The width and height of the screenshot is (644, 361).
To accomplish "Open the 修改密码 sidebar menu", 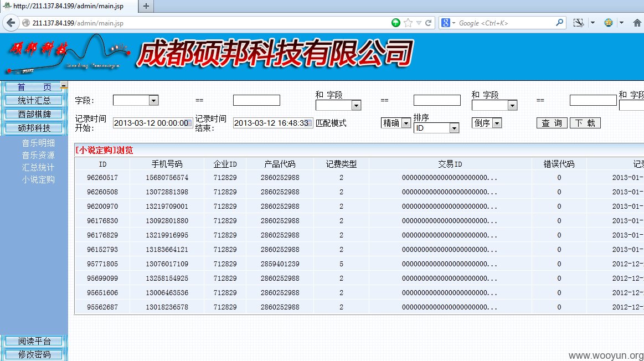I will [x=34, y=354].
